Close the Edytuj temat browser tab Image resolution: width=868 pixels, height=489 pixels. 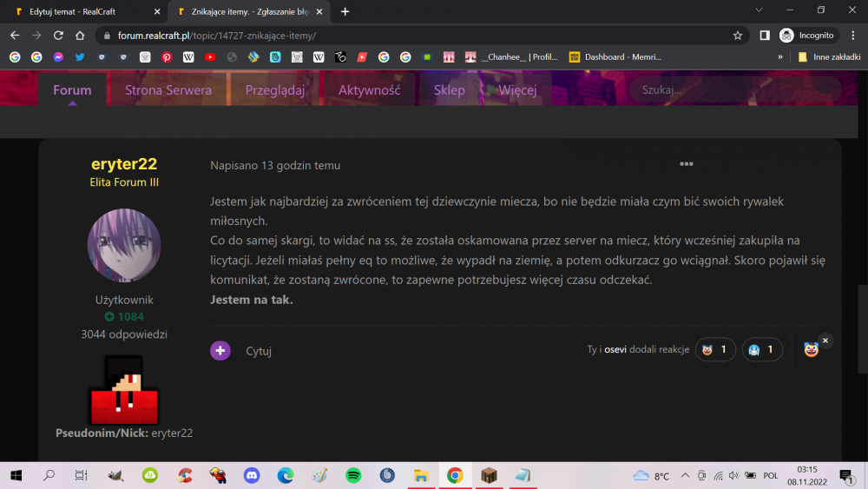[157, 11]
